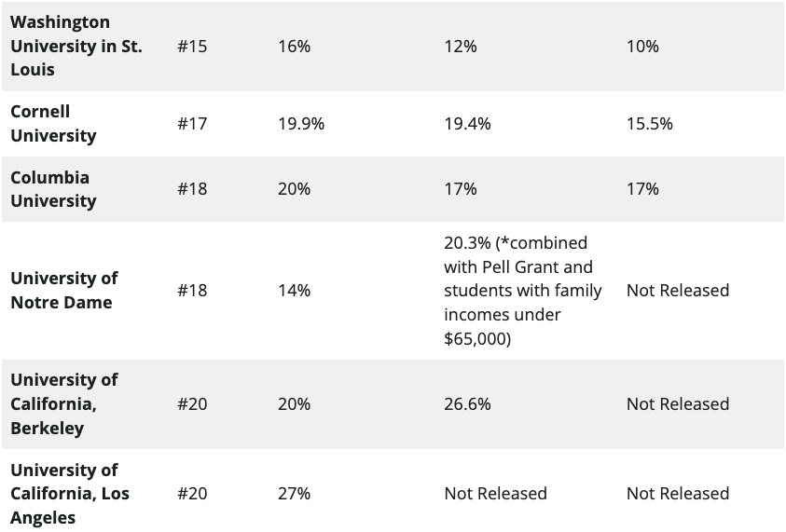The image size is (786, 532).
Task: Select Columbia University school name
Action: pyautogui.click(x=53, y=189)
